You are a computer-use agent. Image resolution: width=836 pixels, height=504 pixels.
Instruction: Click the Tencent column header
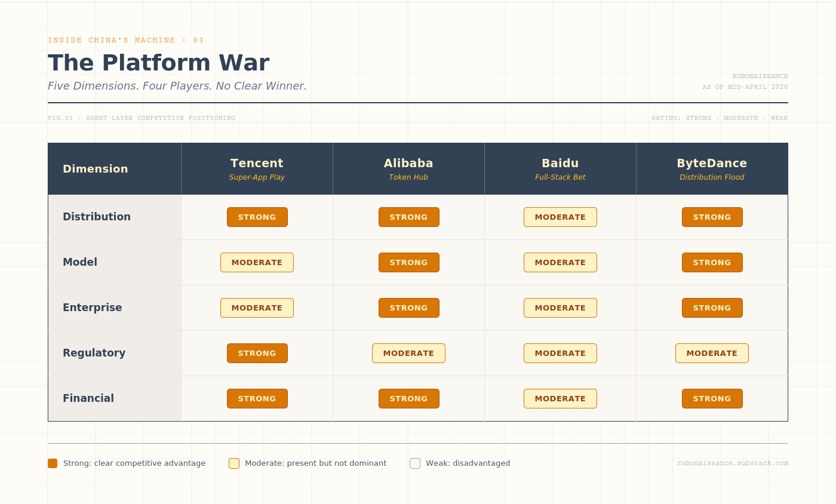(257, 168)
